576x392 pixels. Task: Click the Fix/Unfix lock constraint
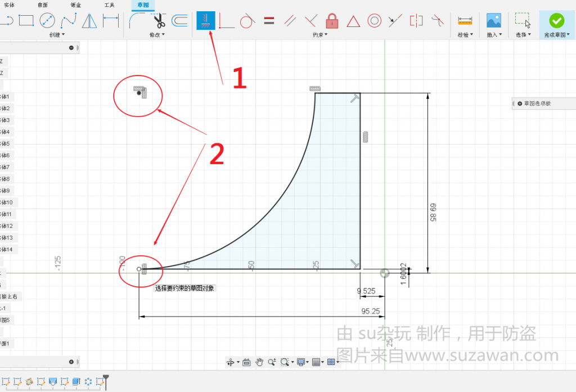(332, 21)
